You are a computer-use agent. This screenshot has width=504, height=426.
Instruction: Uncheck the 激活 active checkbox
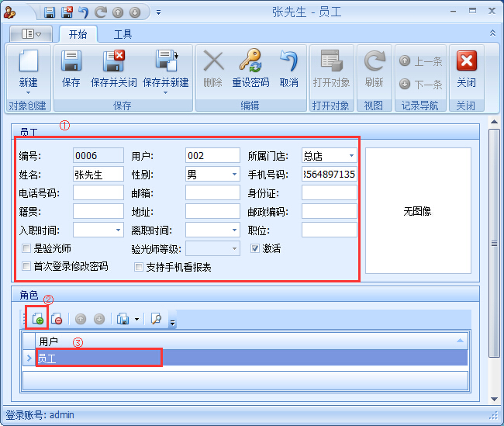click(x=255, y=248)
